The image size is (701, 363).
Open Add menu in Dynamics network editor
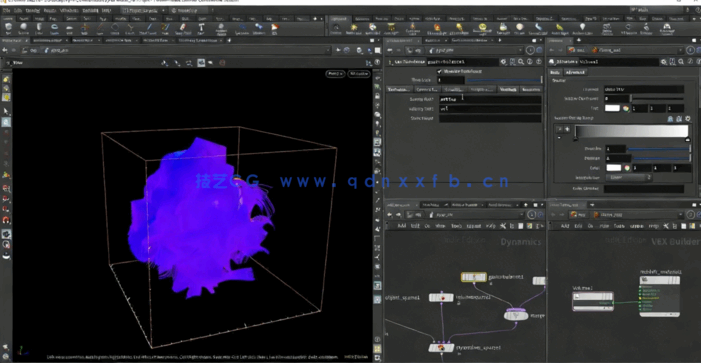[401, 226]
